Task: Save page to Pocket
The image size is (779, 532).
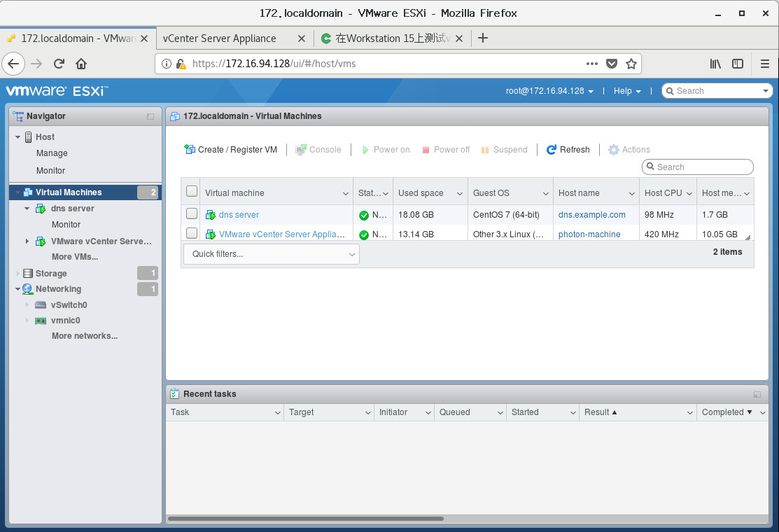Action: 612,64
